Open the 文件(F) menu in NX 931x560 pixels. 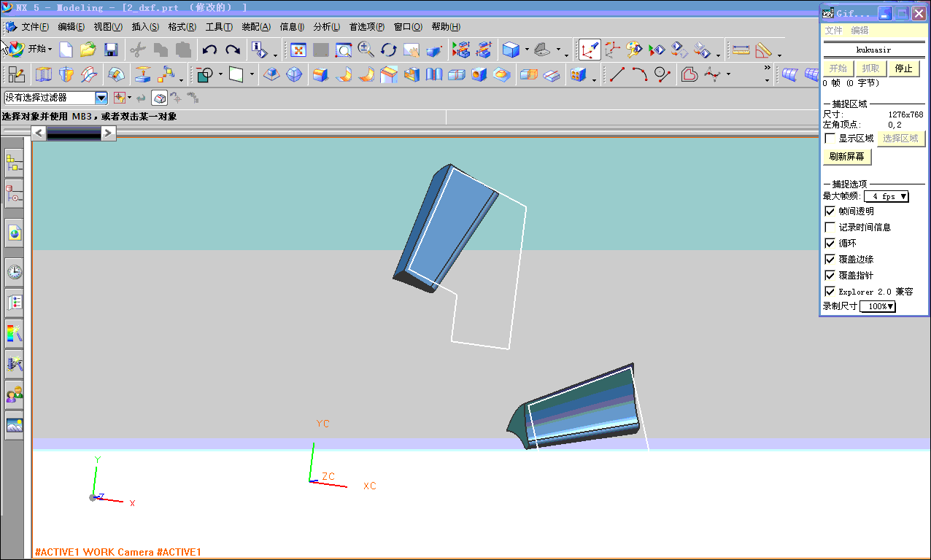[x=35, y=27]
